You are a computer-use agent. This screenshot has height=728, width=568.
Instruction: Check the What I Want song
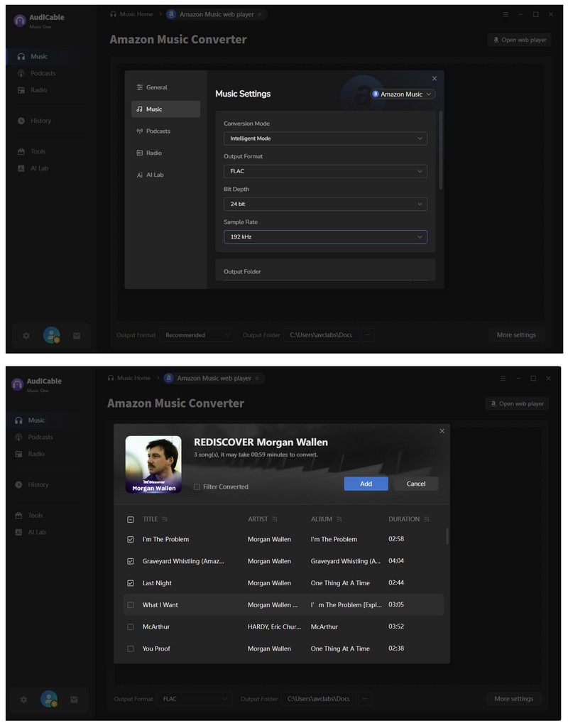coord(131,604)
